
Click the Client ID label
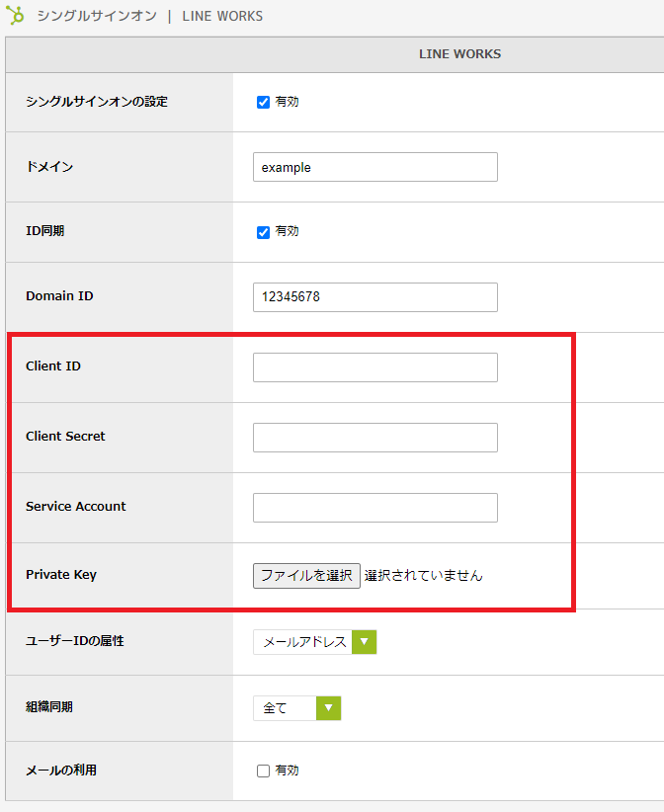(53, 366)
